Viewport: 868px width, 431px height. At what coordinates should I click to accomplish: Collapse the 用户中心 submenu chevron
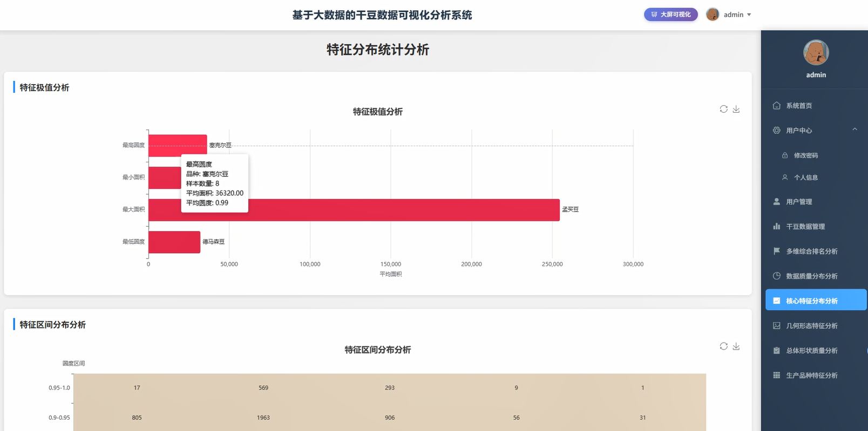coord(855,129)
